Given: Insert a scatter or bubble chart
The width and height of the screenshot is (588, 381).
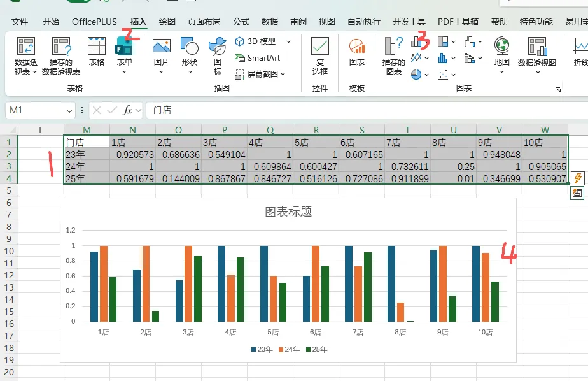Looking at the screenshot, I should pyautogui.click(x=443, y=75).
